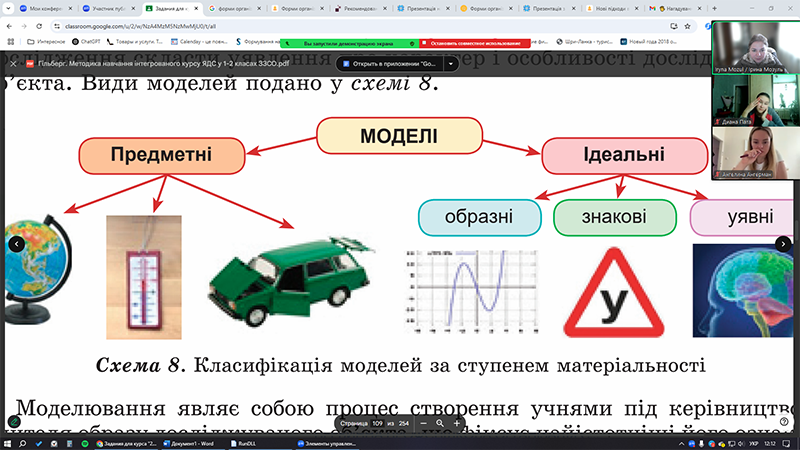Select Диана Пата video thumbnail
Screen dimensions: 800x450
click(x=756, y=101)
